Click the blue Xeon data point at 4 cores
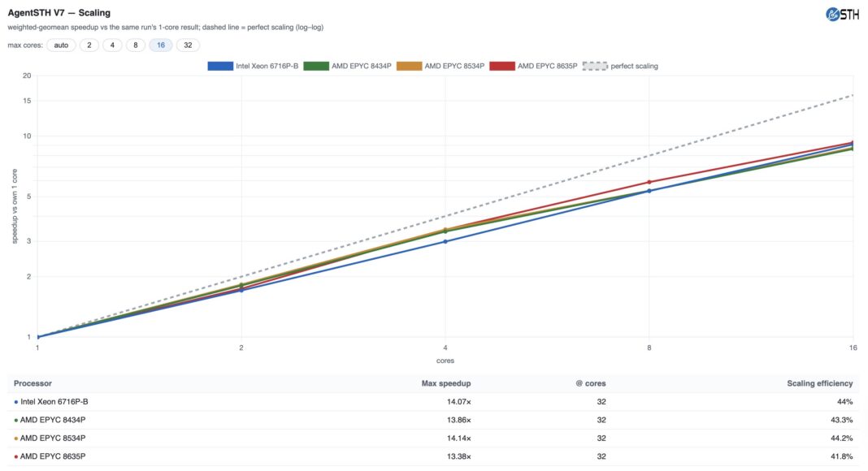The height and width of the screenshot is (471, 868). (445, 241)
